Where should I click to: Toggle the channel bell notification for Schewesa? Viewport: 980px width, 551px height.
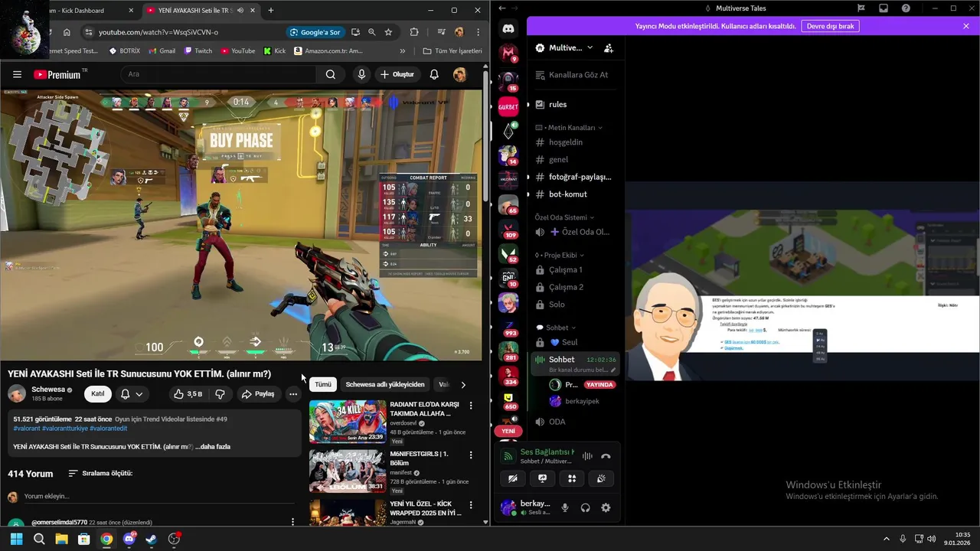[x=131, y=394]
